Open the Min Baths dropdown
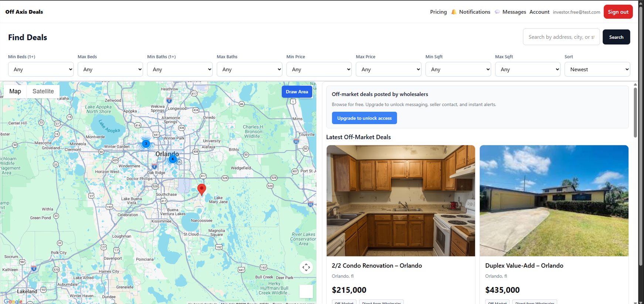The width and height of the screenshot is (644, 304). point(180,69)
